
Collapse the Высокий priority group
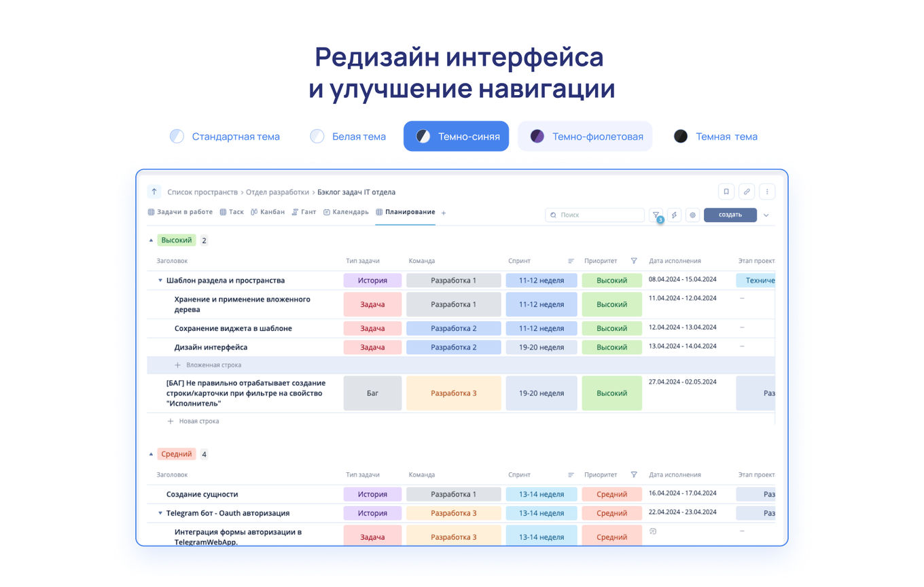tap(150, 240)
